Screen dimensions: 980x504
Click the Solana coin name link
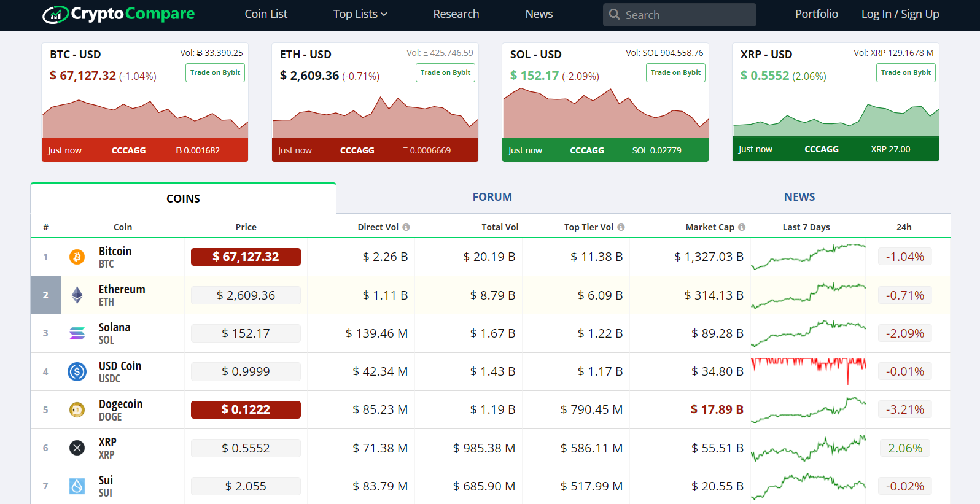114,327
